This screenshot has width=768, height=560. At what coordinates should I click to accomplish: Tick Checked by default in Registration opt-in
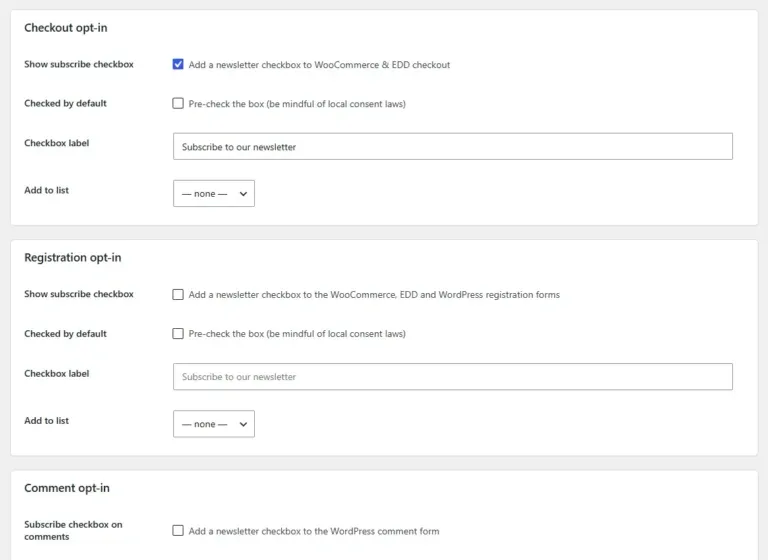click(178, 334)
